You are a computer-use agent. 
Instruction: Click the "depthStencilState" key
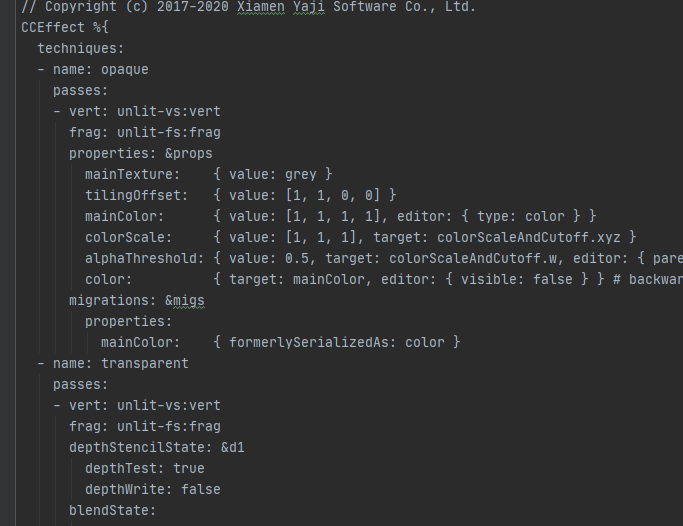tap(140, 447)
